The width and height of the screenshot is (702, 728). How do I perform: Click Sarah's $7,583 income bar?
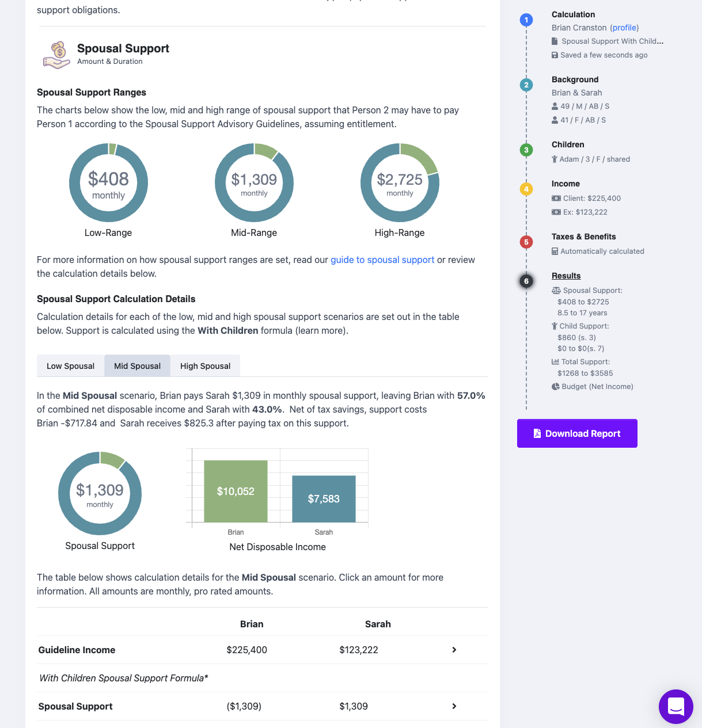(324, 498)
